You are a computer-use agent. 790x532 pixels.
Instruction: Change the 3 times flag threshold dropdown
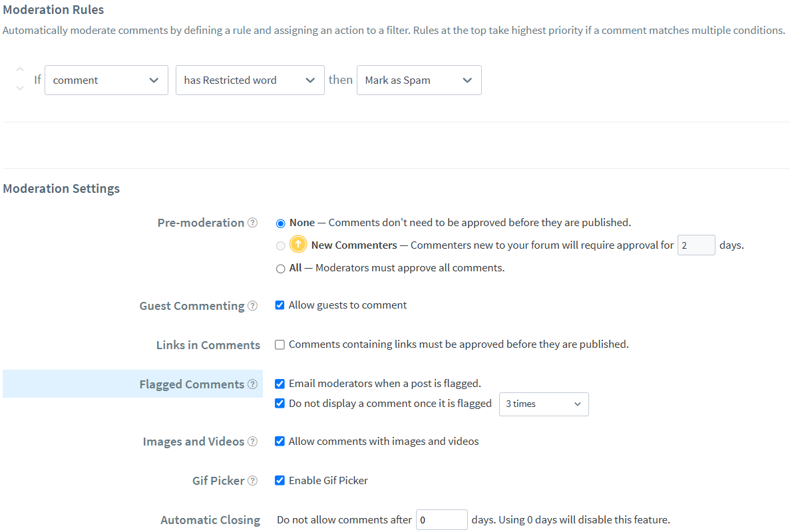pos(544,404)
